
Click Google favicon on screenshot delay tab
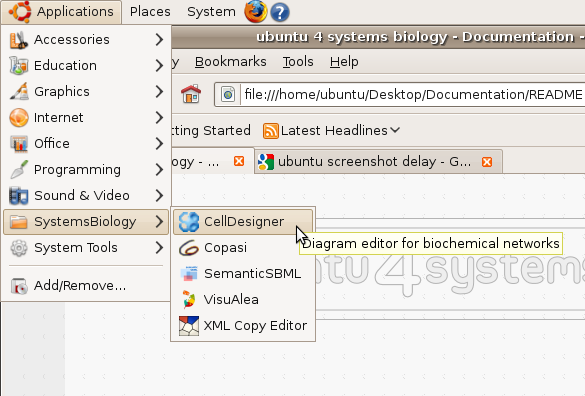pos(266,162)
